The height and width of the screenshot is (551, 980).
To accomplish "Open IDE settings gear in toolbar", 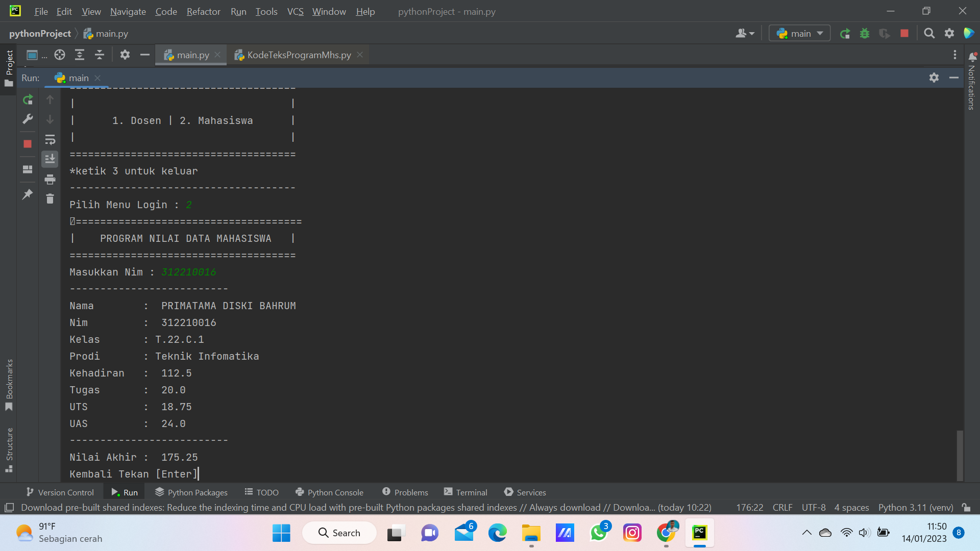I will [950, 33].
